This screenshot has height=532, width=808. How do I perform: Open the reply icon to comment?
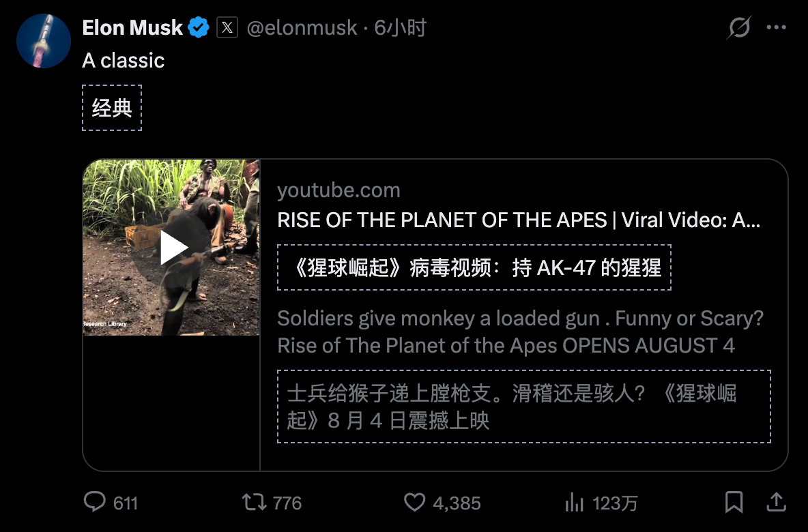coord(95,503)
